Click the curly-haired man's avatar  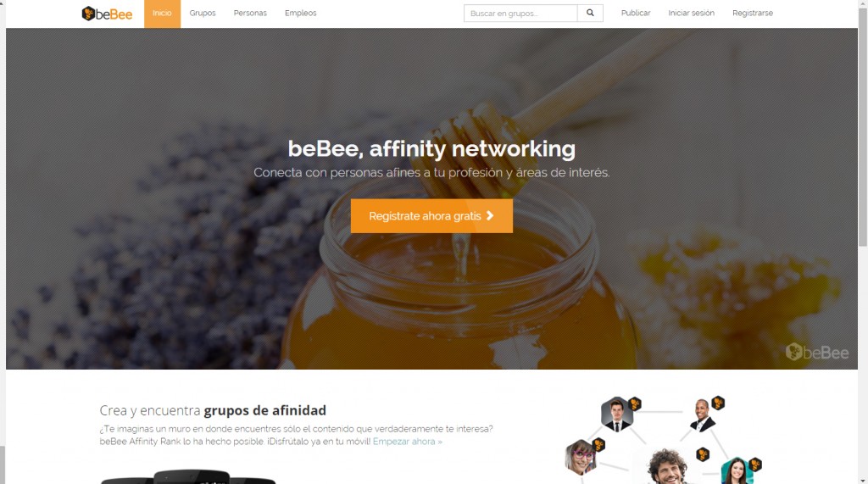(667, 467)
